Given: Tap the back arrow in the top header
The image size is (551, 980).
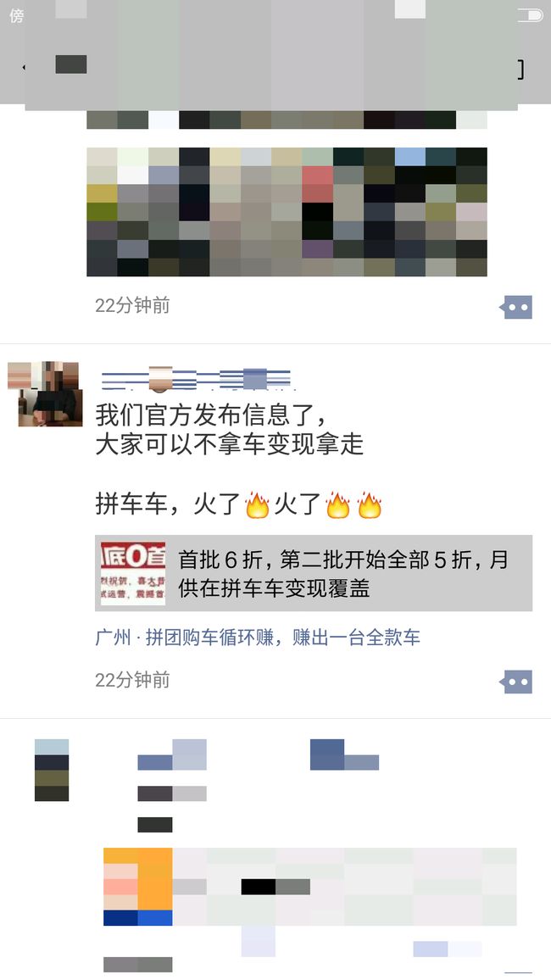Looking at the screenshot, I should [x=24, y=66].
